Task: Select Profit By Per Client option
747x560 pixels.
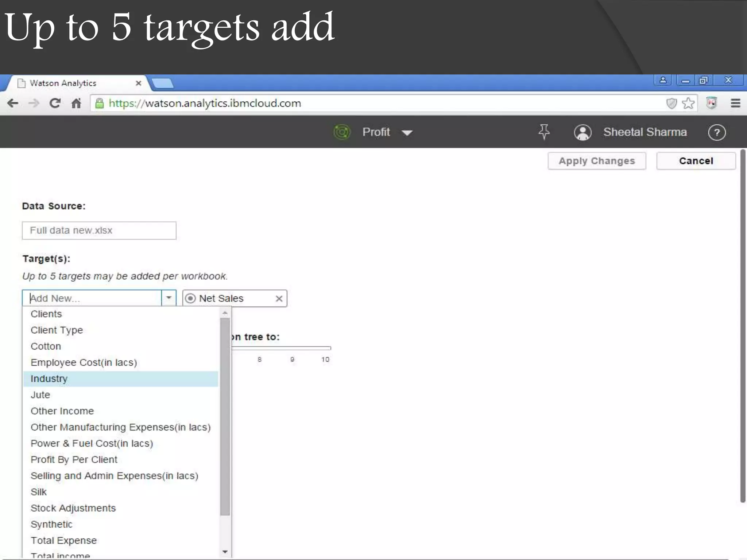Action: point(121,459)
